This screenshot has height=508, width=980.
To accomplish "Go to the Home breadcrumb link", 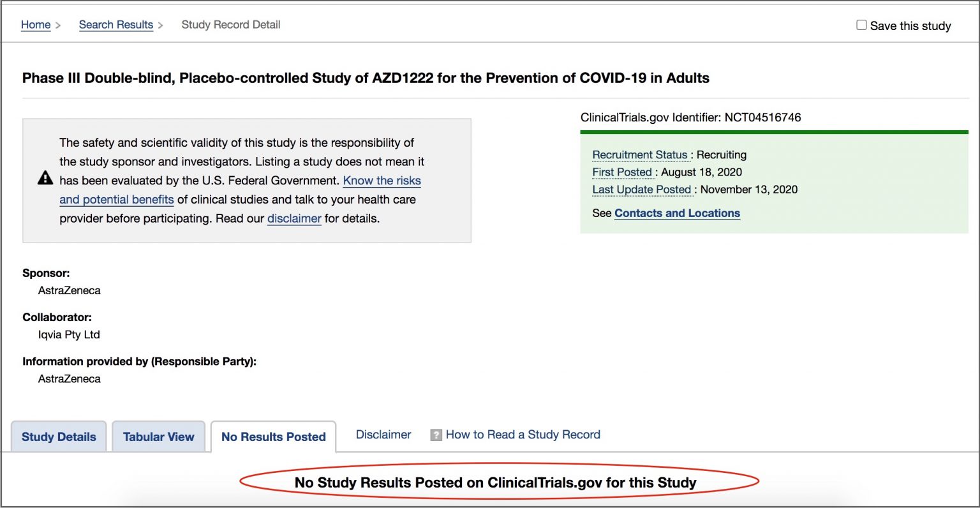I will pyautogui.click(x=36, y=25).
